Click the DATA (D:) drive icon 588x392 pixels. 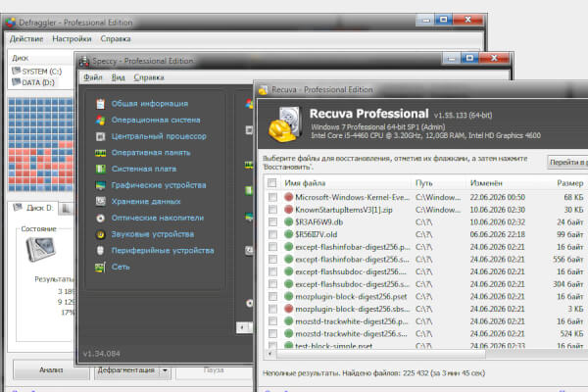16,81
